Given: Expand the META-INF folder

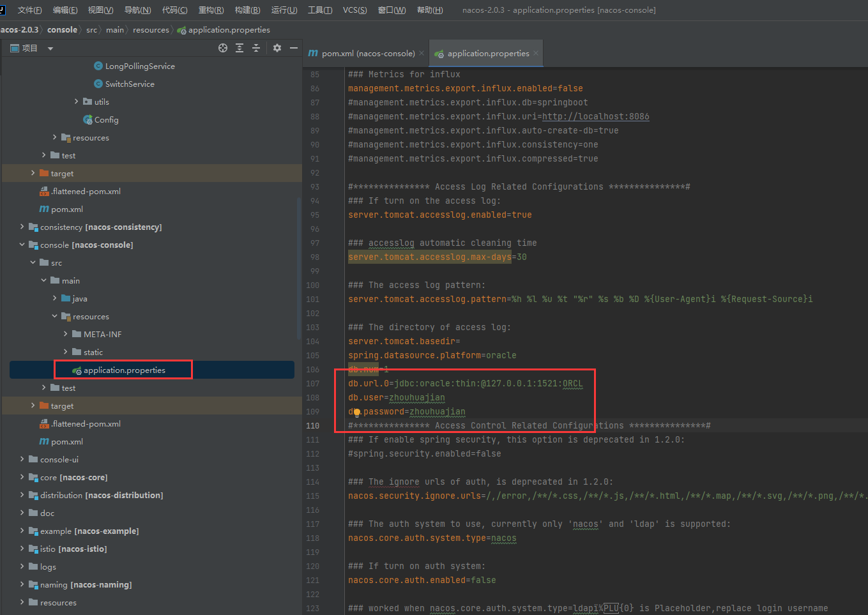Looking at the screenshot, I should tap(66, 334).
